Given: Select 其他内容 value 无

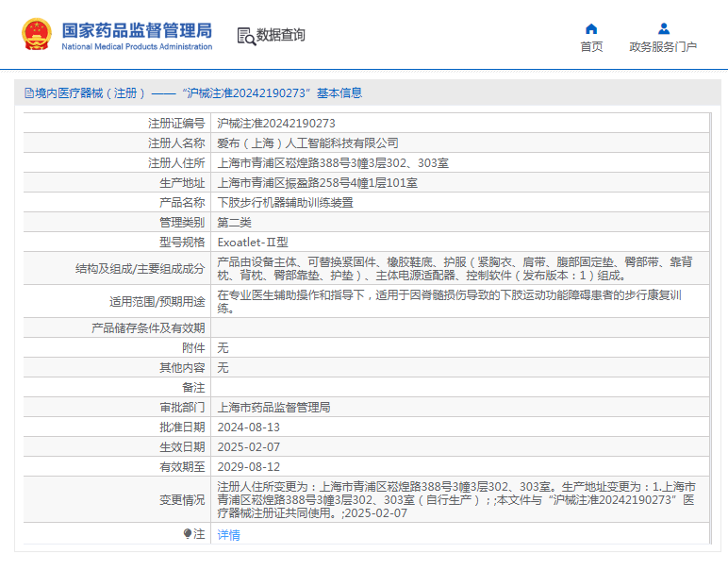Looking at the screenshot, I should pyautogui.click(x=223, y=368).
